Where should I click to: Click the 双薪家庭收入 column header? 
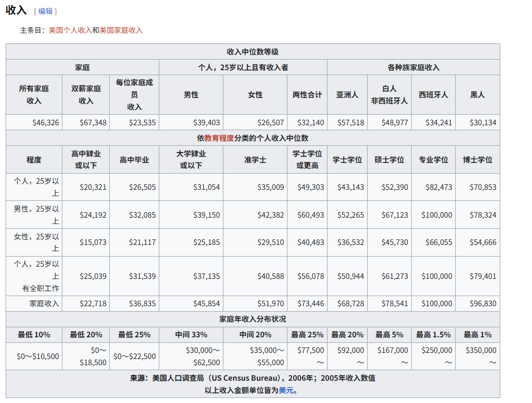(86, 95)
